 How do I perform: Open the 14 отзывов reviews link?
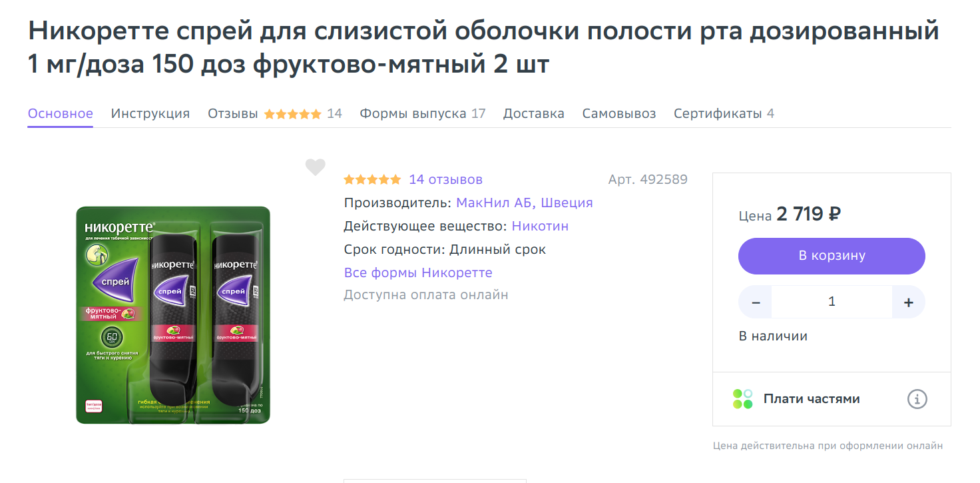[445, 180]
